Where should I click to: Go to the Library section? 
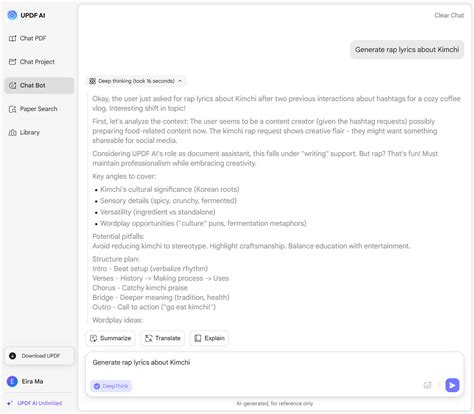[24, 133]
